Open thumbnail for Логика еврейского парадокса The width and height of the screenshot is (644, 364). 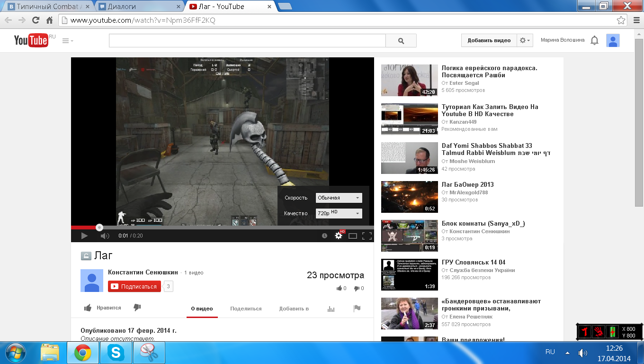point(410,81)
